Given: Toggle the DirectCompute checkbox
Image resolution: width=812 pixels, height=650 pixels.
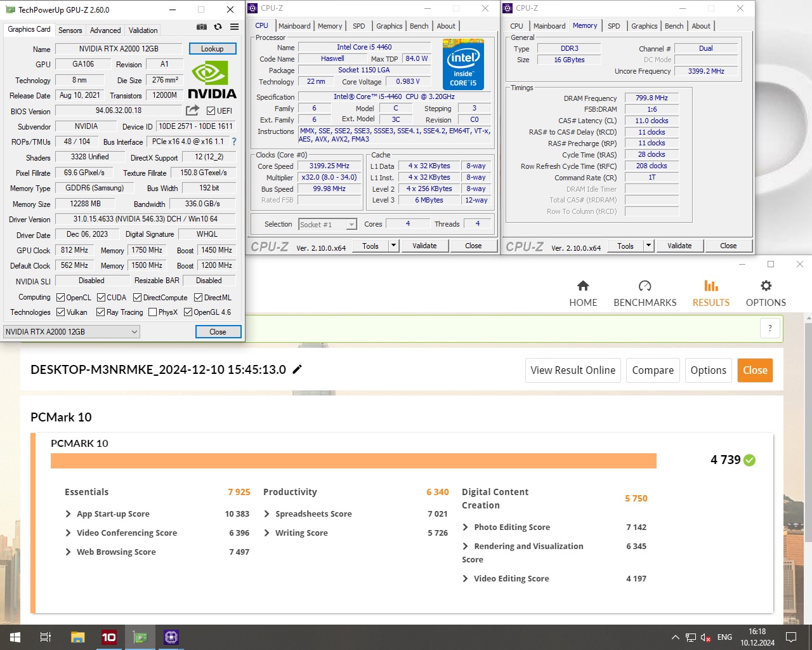Looking at the screenshot, I should (x=137, y=297).
